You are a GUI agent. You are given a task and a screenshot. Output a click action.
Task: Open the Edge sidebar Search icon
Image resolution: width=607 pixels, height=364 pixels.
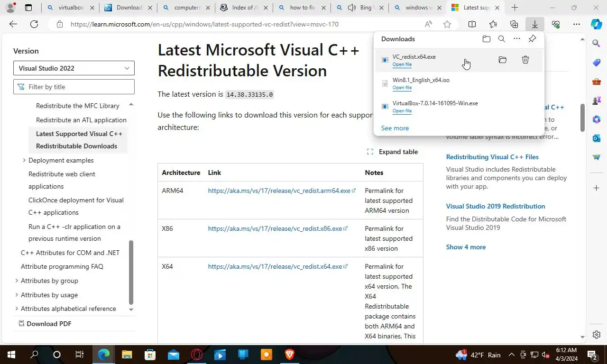click(597, 44)
